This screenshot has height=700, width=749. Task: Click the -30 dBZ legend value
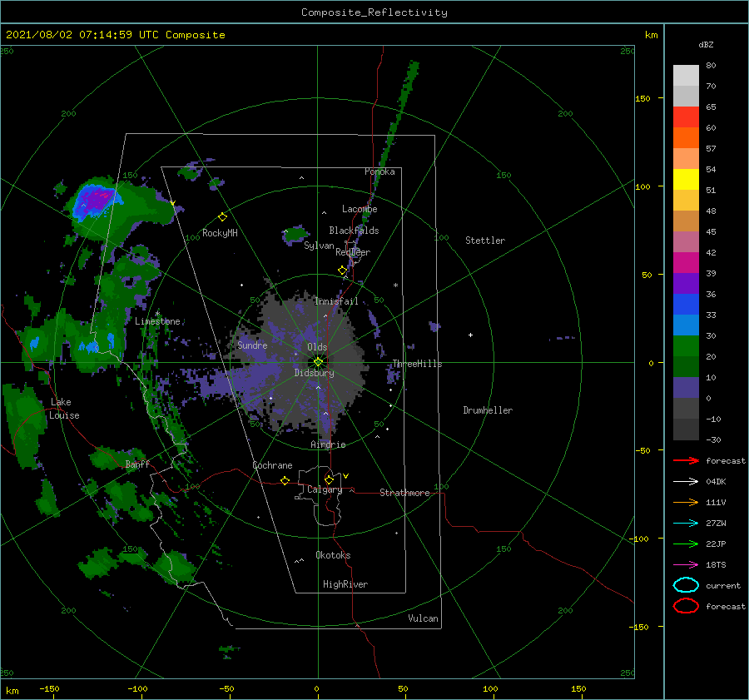coord(713,439)
